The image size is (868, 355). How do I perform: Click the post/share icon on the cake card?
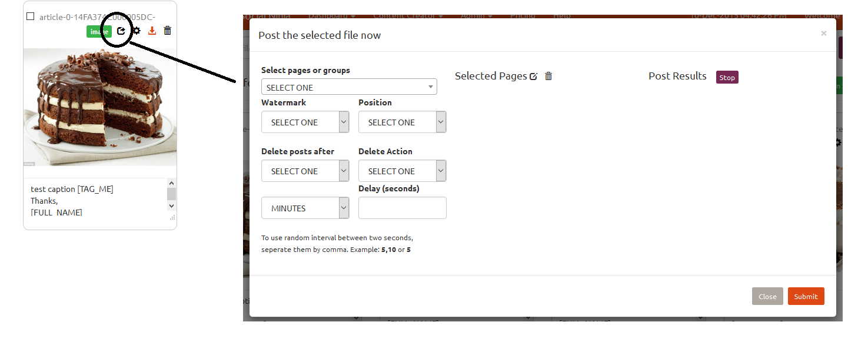click(121, 31)
